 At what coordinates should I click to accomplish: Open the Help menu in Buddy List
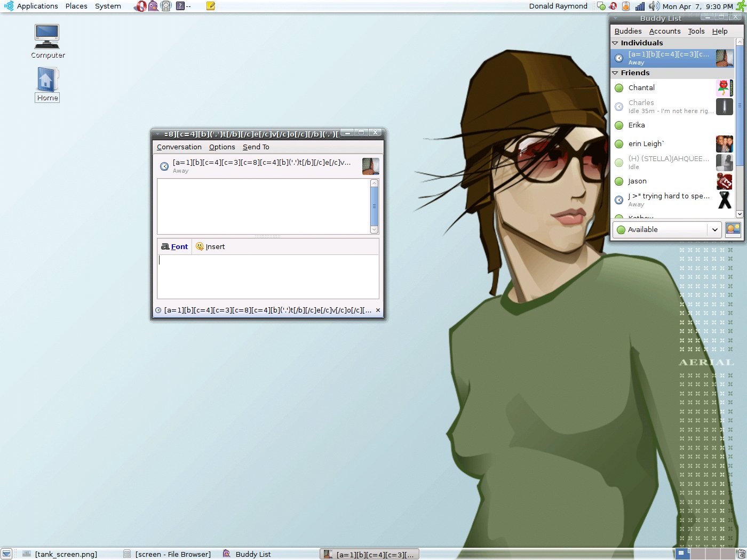pyautogui.click(x=720, y=31)
